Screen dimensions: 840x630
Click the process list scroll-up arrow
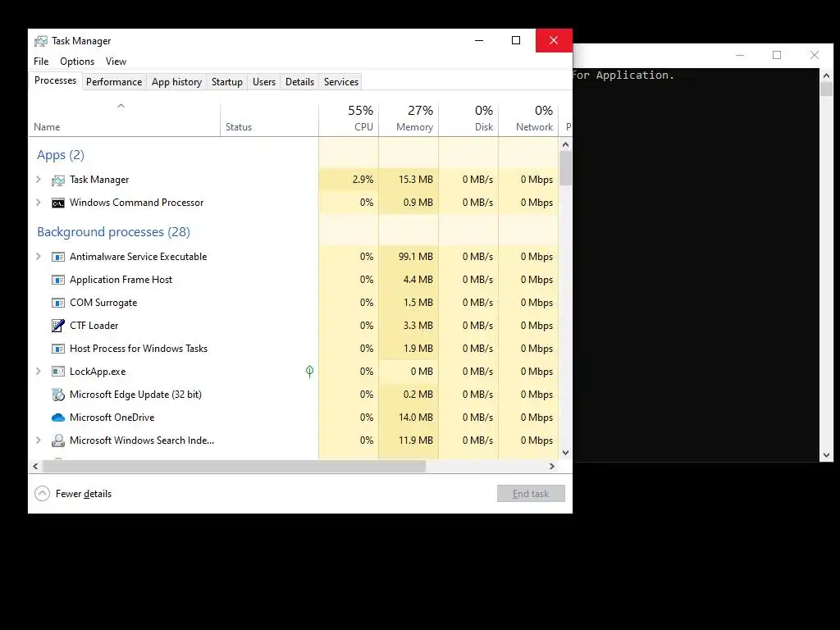pos(566,144)
